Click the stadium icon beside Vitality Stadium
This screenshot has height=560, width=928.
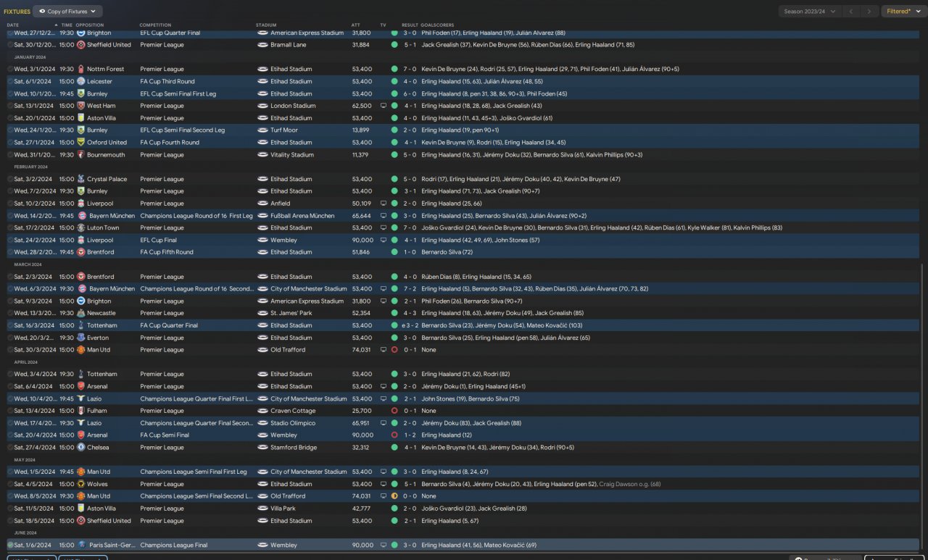click(x=262, y=155)
